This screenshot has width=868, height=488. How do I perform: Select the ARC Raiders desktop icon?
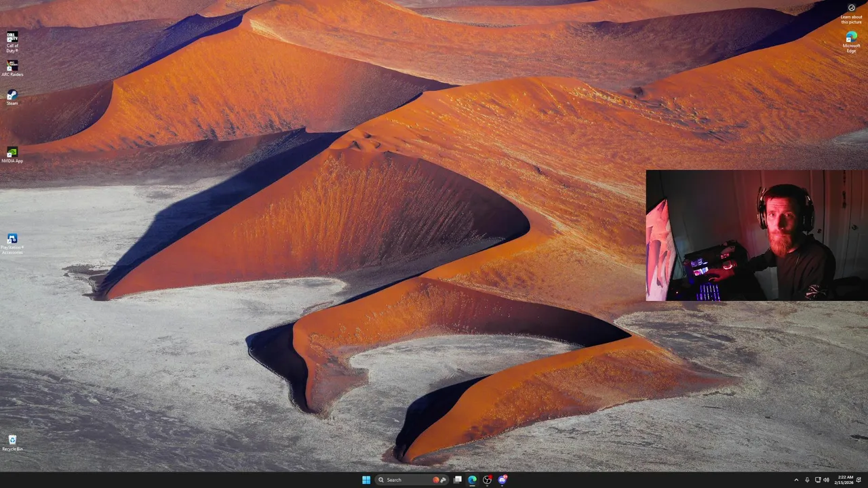tap(12, 68)
